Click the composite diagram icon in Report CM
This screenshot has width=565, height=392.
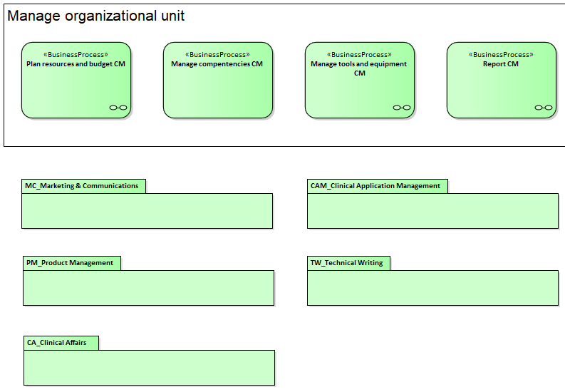544,108
